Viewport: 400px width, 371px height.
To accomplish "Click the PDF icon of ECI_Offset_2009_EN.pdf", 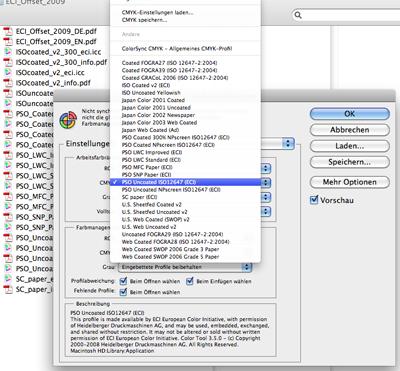I will (x=8, y=42).
